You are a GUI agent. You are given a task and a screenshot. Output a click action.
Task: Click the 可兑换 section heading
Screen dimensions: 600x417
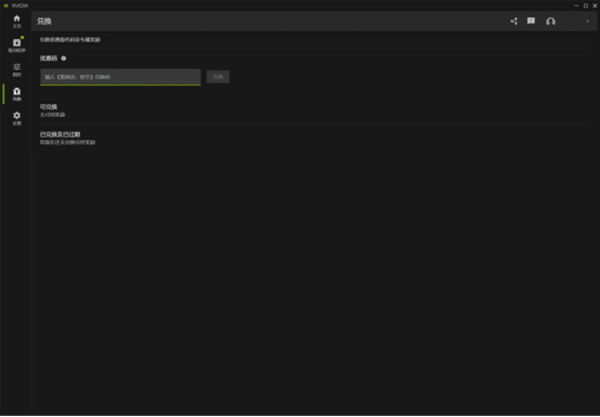49,106
